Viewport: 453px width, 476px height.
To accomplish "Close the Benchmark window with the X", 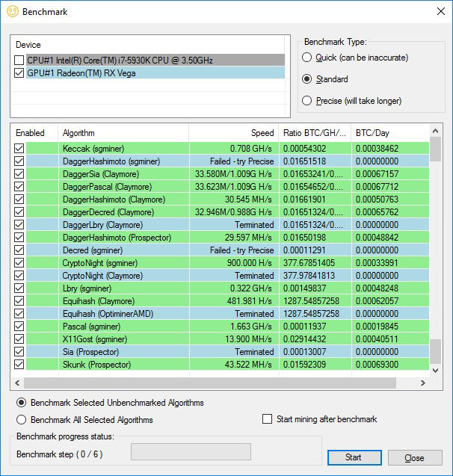I will 441,11.
